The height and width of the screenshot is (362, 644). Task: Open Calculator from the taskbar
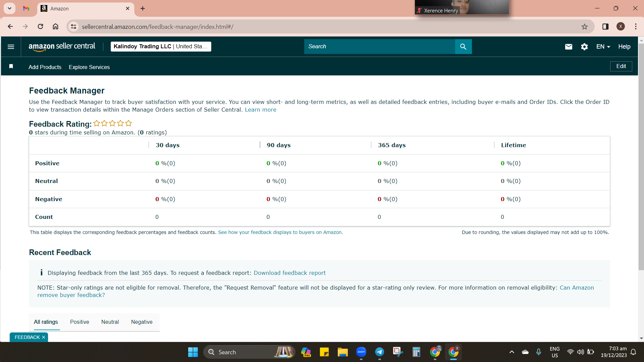pos(416,352)
